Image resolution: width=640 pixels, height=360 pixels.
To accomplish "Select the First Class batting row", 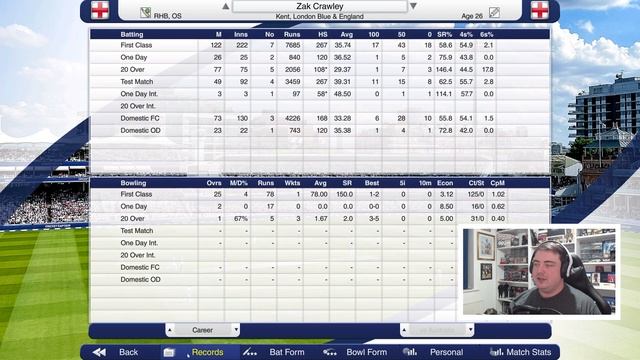I will tap(320, 45).
